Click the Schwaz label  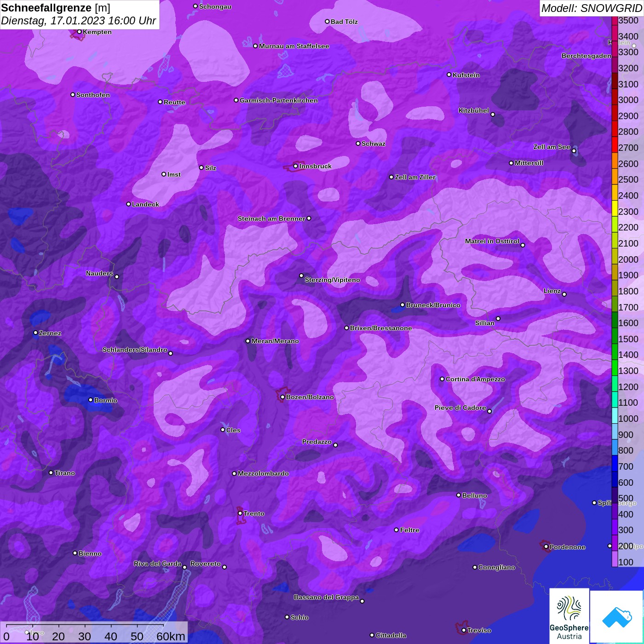pos(374,144)
